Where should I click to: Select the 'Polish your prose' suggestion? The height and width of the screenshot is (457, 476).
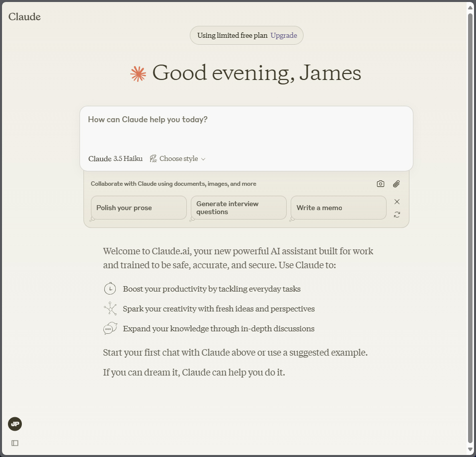[139, 208]
